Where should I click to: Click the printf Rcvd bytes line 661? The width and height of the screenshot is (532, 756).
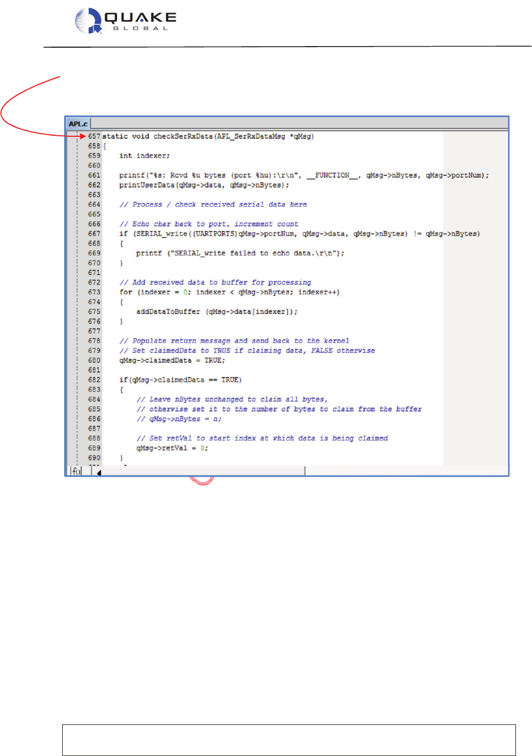coord(304,175)
